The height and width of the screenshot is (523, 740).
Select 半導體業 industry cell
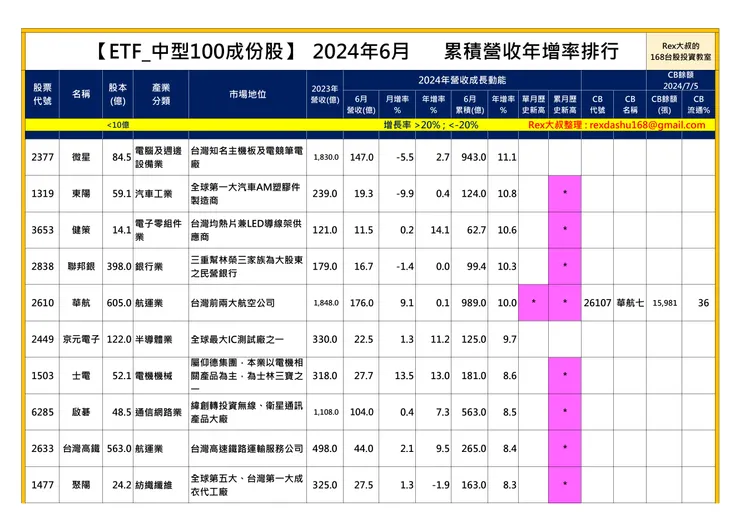[x=160, y=339]
